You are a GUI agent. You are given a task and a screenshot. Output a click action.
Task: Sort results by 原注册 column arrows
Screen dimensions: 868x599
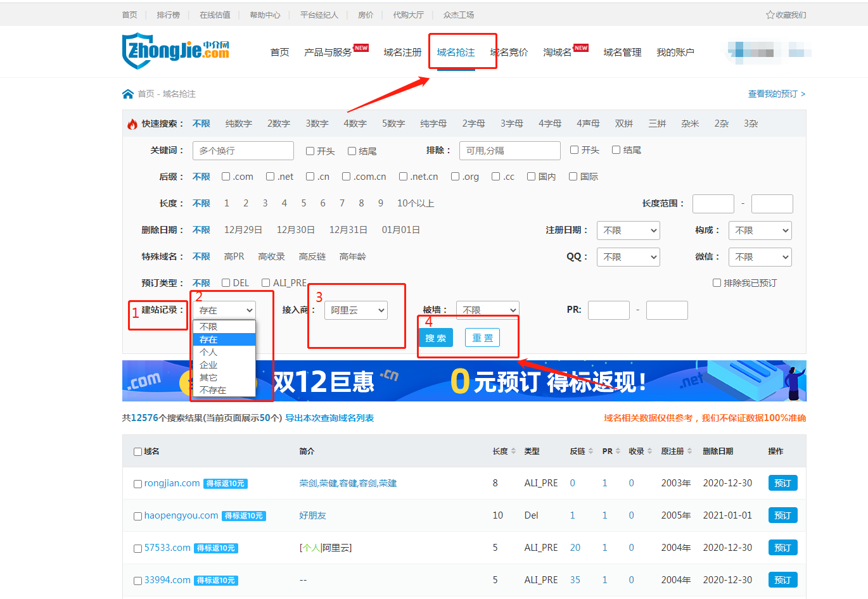pos(689,451)
